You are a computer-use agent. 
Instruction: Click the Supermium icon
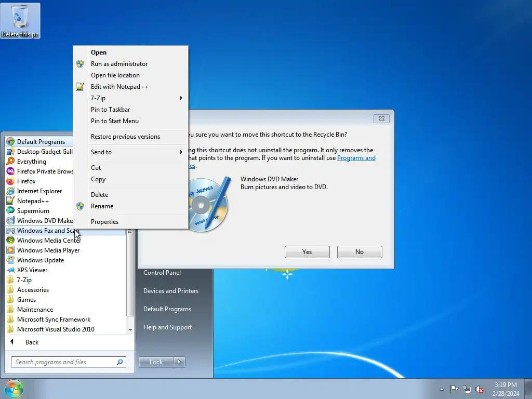coord(10,210)
